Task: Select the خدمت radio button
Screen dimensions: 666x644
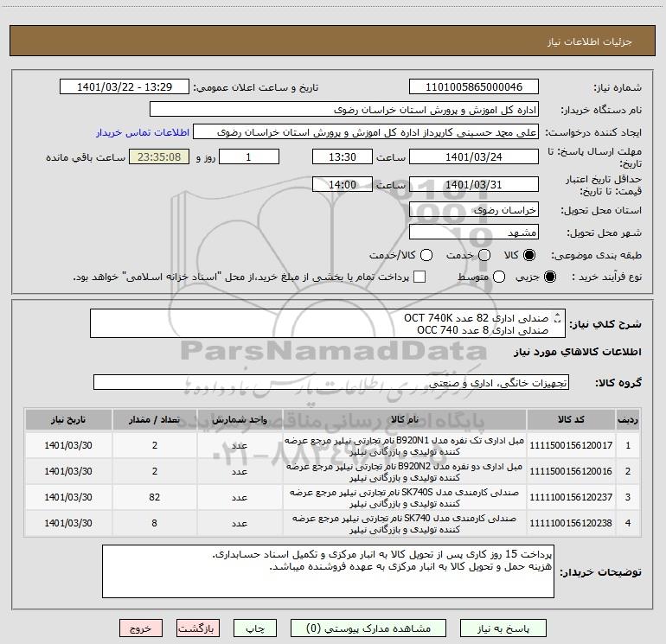Action: click(x=484, y=255)
